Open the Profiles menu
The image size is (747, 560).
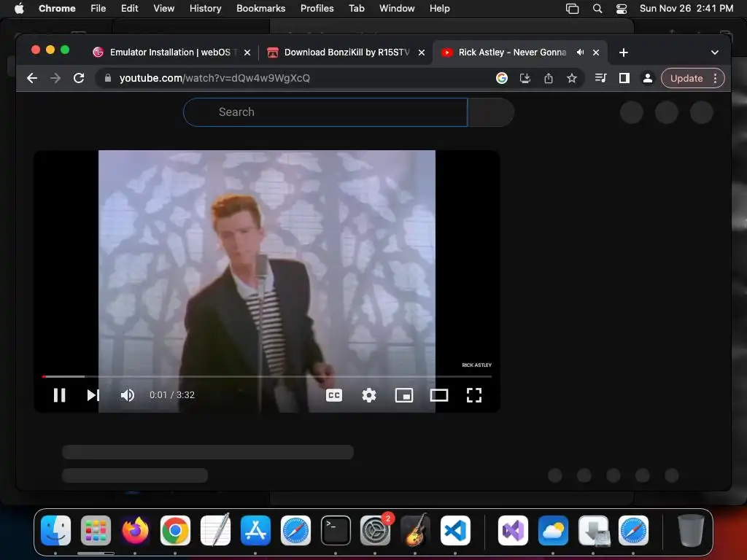[317, 8]
